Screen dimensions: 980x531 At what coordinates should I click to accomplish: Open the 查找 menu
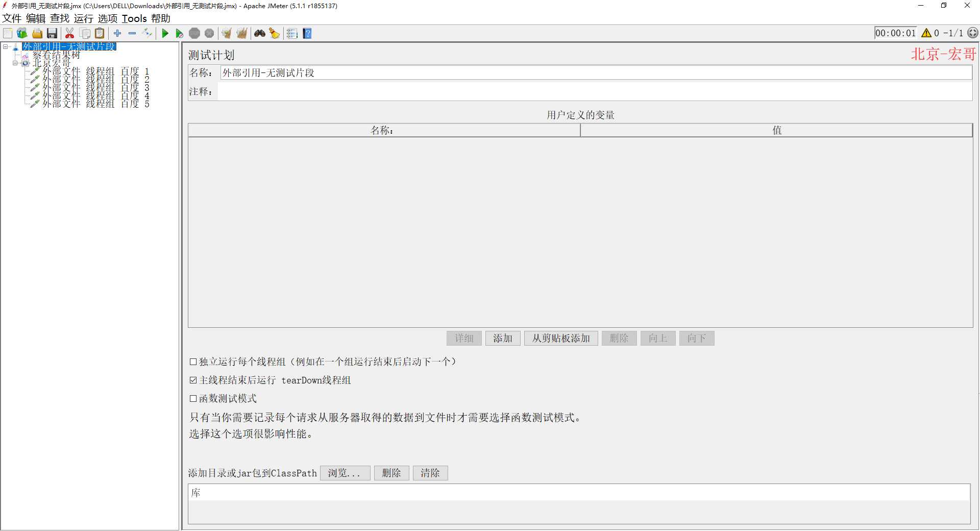[60, 18]
